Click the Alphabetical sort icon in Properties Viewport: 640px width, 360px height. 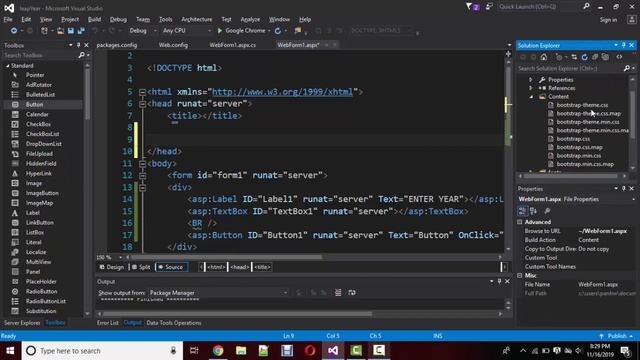pos(533,211)
